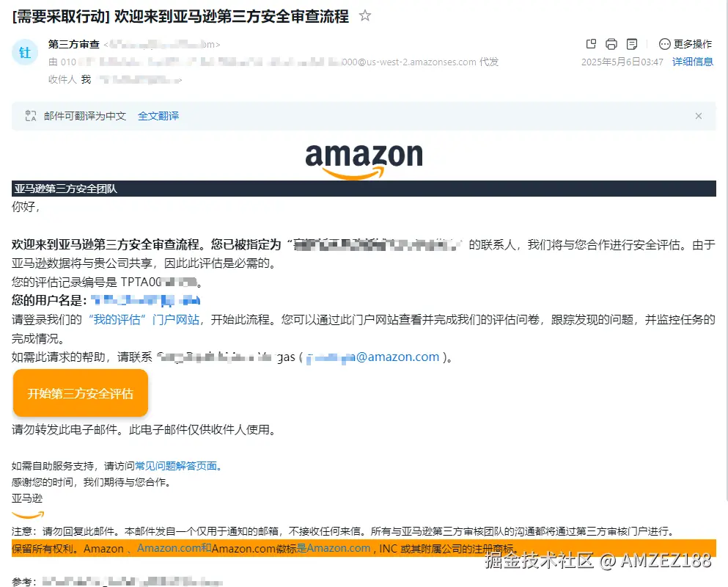Click the translate icon in the banner
The height and width of the screenshot is (587, 728).
[x=31, y=116]
